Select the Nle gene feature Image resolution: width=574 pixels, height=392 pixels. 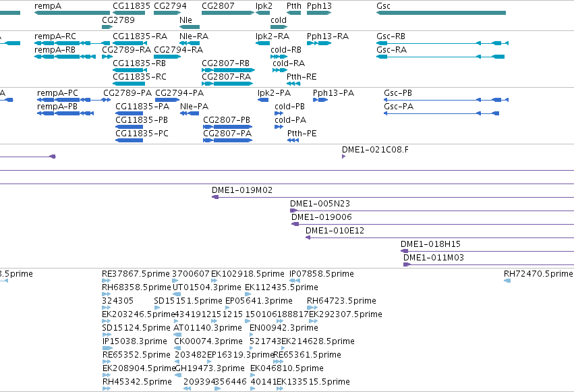click(x=190, y=27)
